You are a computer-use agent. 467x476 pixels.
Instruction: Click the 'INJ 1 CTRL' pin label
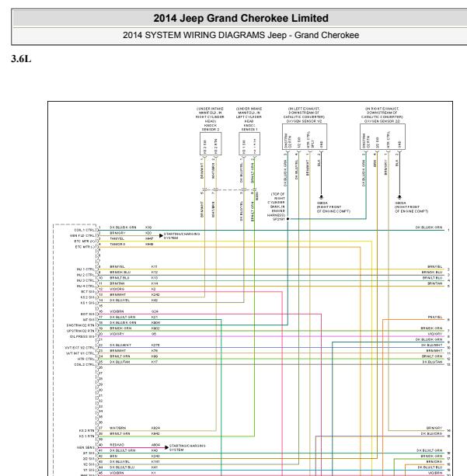click(85, 269)
